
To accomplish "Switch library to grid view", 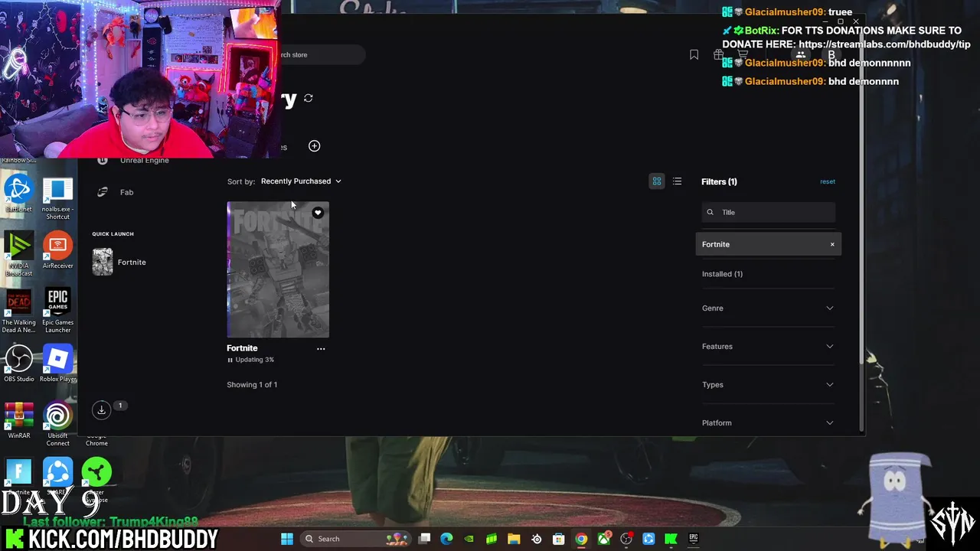I will [x=656, y=181].
